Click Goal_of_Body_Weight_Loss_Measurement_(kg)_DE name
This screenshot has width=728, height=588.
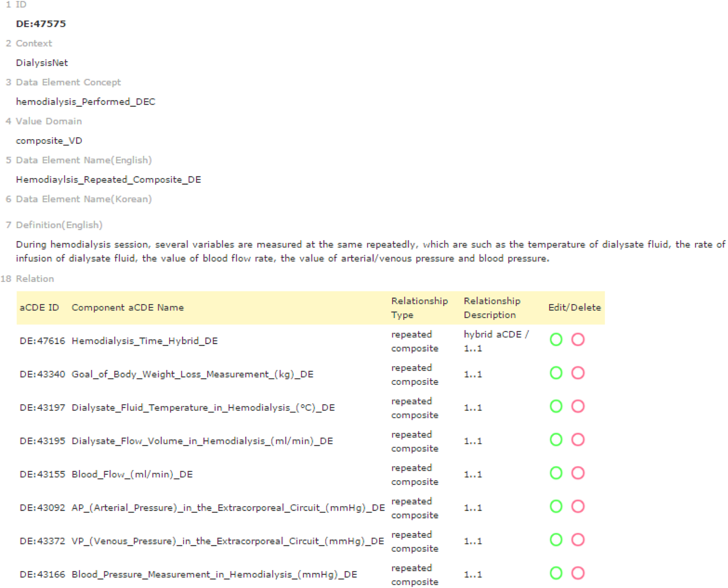point(193,374)
